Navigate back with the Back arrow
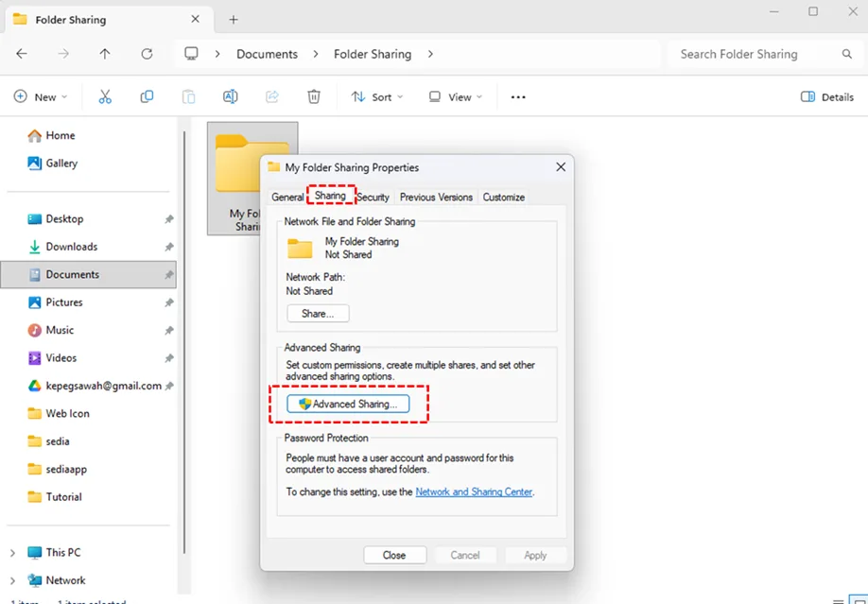Screen dimensions: 868x604 click(22, 54)
